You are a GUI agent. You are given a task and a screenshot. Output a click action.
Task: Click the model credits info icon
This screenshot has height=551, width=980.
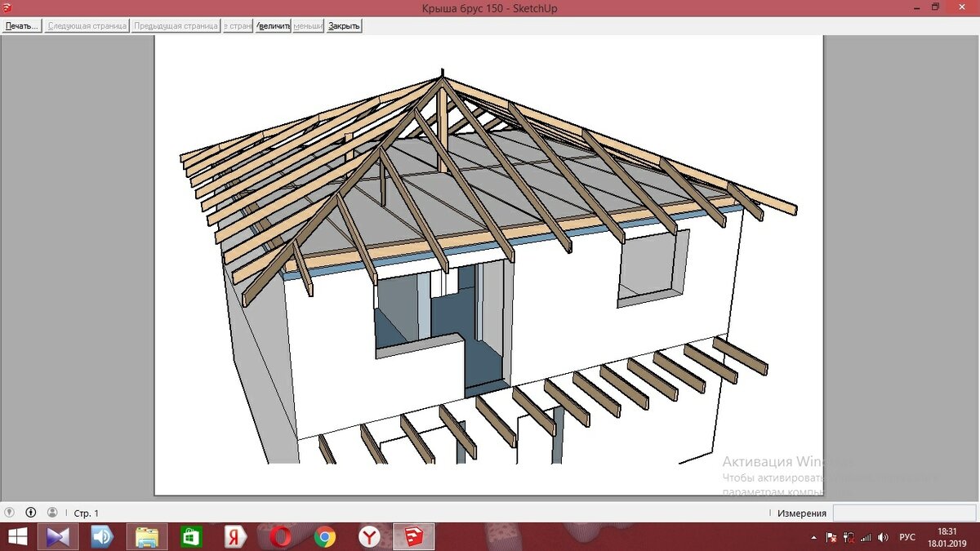click(x=31, y=513)
